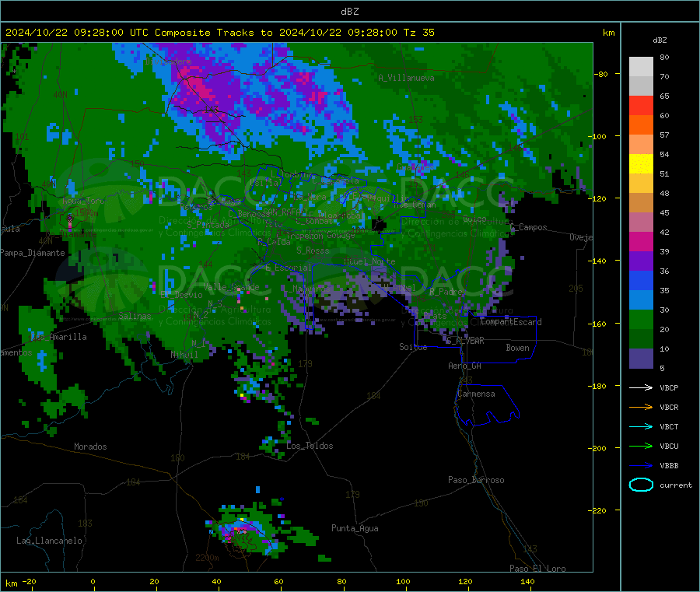Viewport: 700px width, 592px height.
Task: Select the tan 45–48 dBZ swatch
Action: tap(641, 203)
